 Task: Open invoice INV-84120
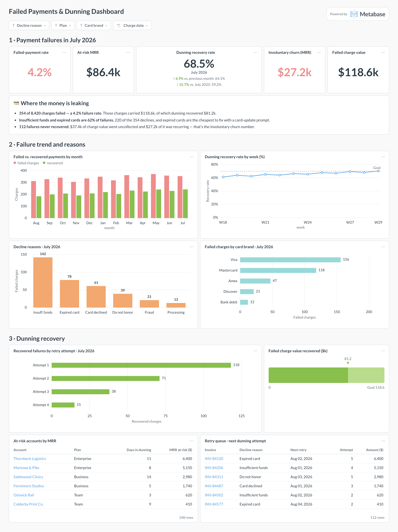pyautogui.click(x=214, y=459)
